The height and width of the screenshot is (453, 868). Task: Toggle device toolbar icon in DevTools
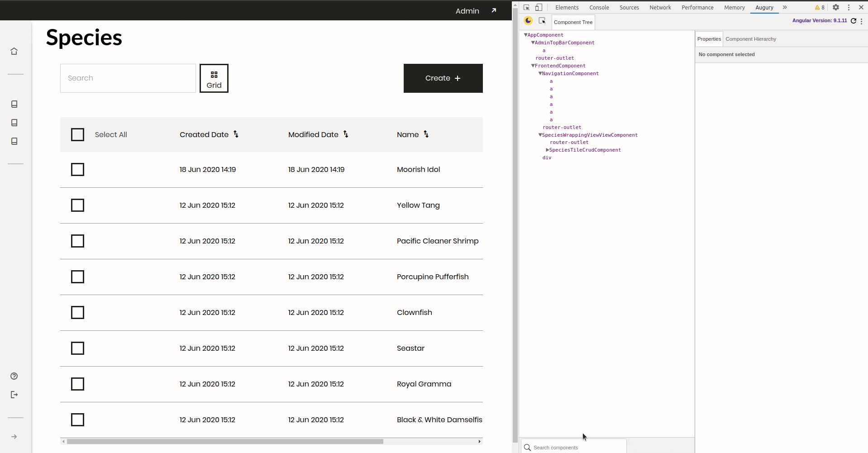539,8
